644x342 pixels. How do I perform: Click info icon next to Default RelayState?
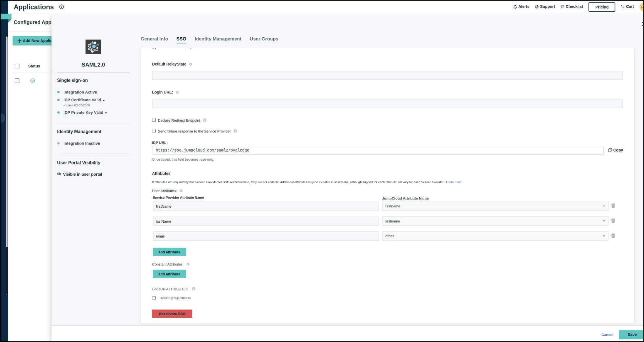[x=191, y=64]
